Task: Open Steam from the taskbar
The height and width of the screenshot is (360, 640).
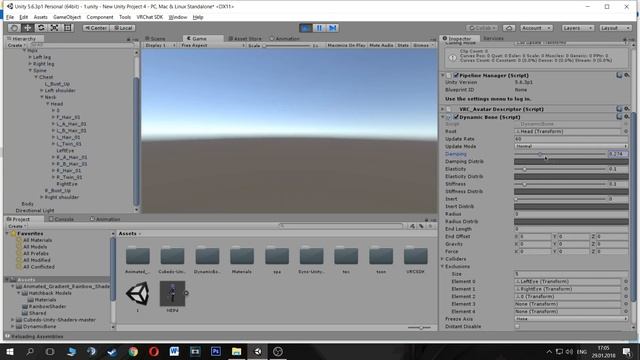Action: pos(112,351)
